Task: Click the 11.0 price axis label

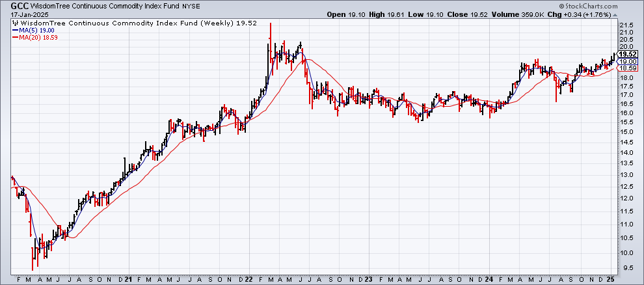Action: (625, 224)
